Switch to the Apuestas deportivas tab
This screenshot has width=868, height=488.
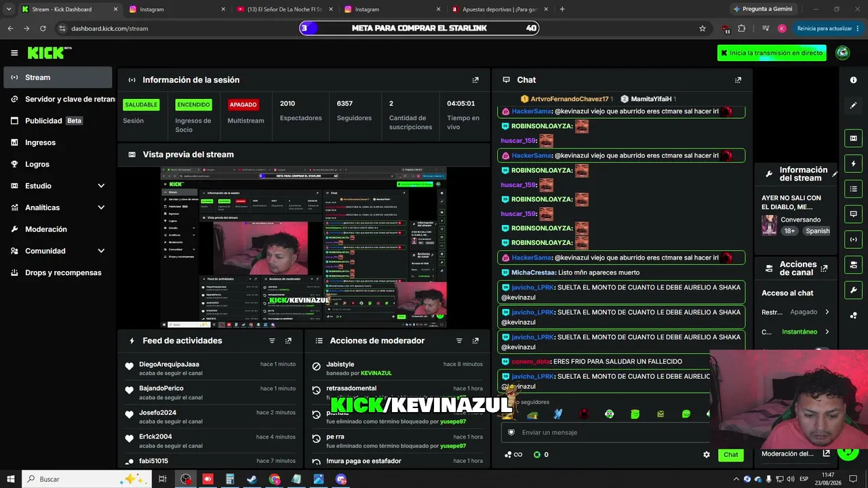point(498,9)
